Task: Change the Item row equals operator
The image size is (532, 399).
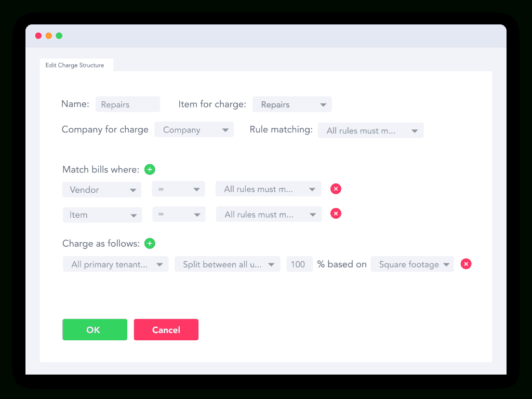Action: 179,215
